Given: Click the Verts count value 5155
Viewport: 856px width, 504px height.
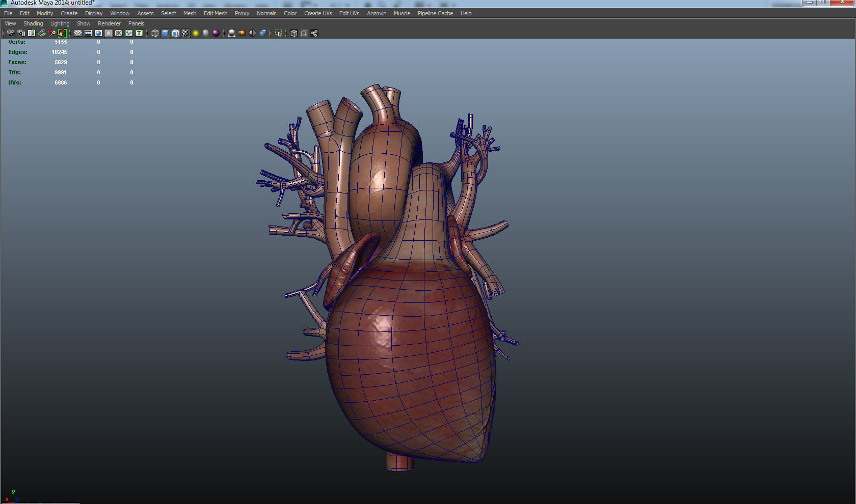Looking at the screenshot, I should coord(61,42).
